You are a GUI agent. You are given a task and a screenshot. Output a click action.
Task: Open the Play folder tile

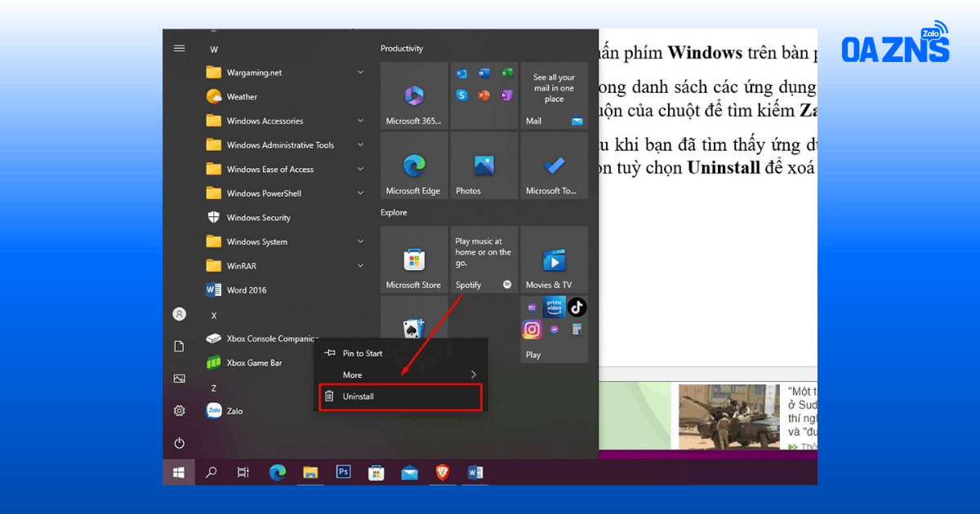pyautogui.click(x=555, y=330)
